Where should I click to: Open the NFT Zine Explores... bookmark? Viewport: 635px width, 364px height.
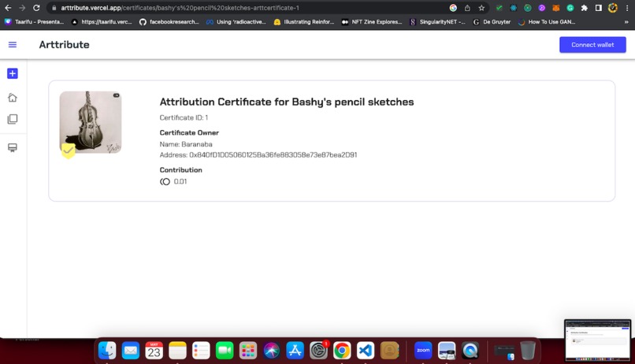point(372,22)
